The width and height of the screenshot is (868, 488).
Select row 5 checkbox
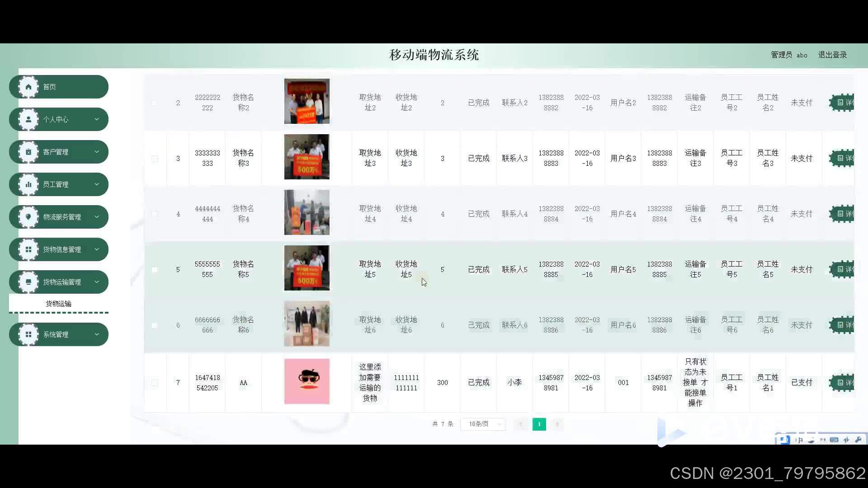[155, 270]
